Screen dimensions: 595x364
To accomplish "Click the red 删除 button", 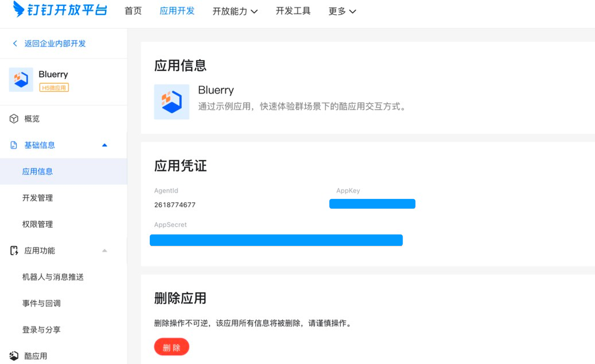I will click(x=172, y=347).
